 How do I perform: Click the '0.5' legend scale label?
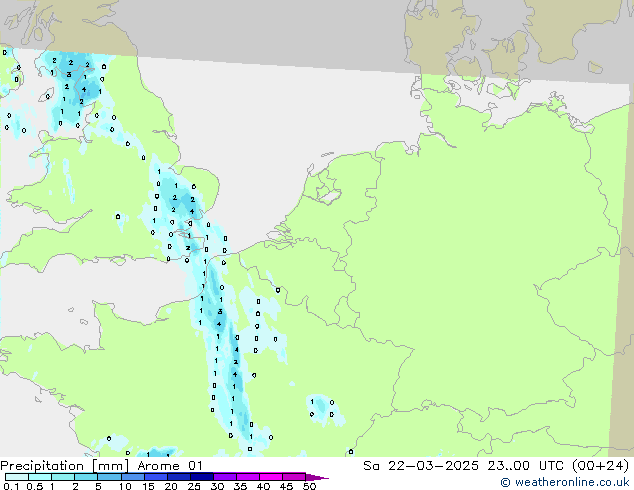(35, 486)
